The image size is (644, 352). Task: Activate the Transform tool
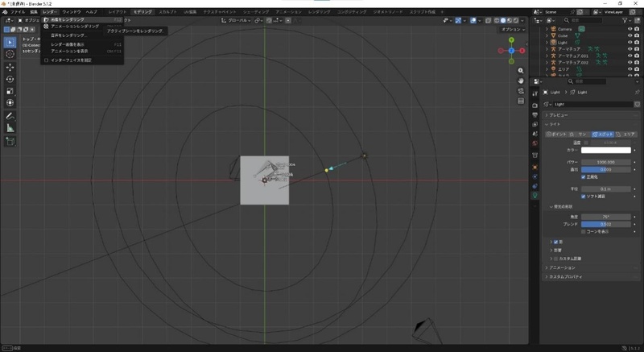click(10, 102)
